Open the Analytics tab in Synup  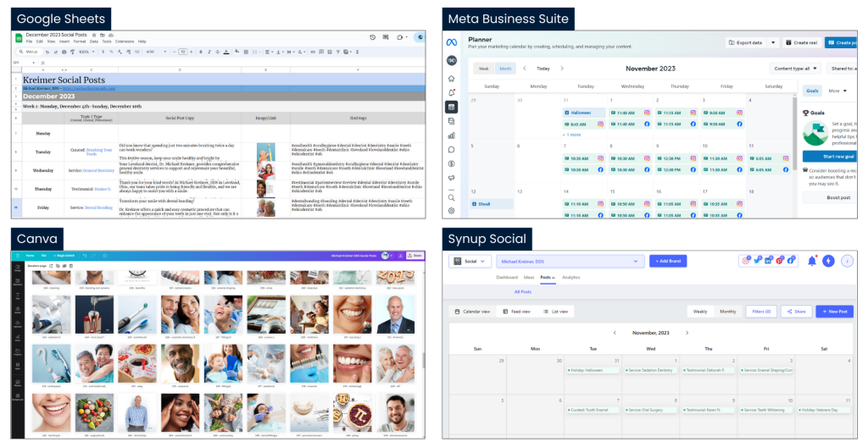pos(570,278)
